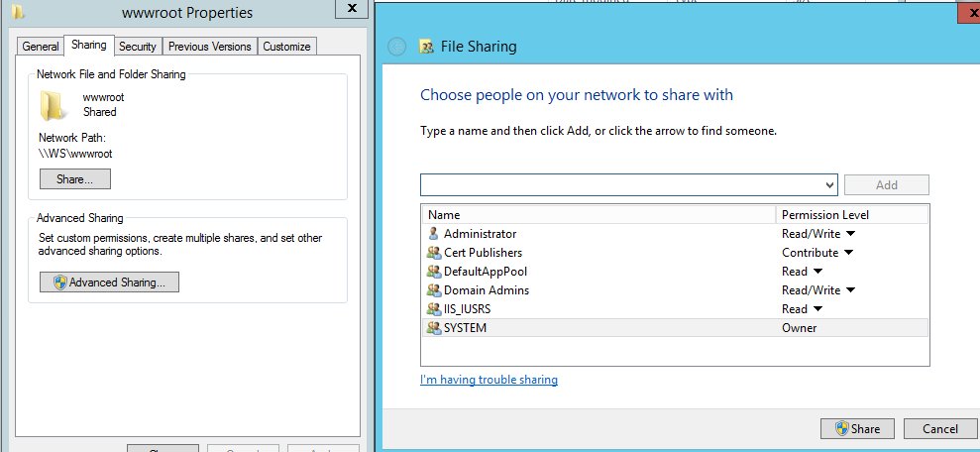Switch to the Security tab

tap(138, 47)
